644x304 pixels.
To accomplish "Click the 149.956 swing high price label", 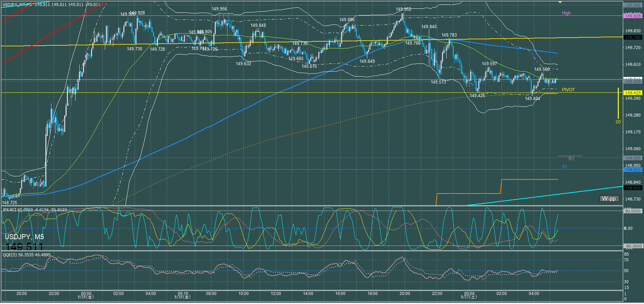I will point(219,9).
